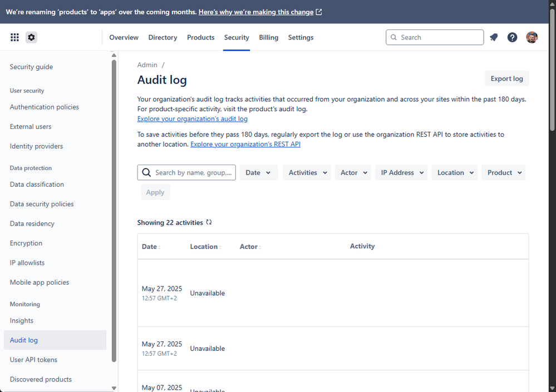Open Insights under Monitoring

(x=22, y=320)
